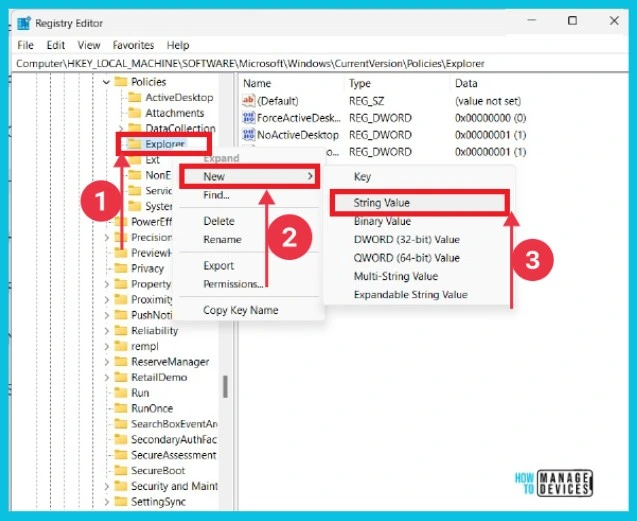The image size is (637, 521).
Task: Choose Find... in the context menu
Action: tap(216, 195)
